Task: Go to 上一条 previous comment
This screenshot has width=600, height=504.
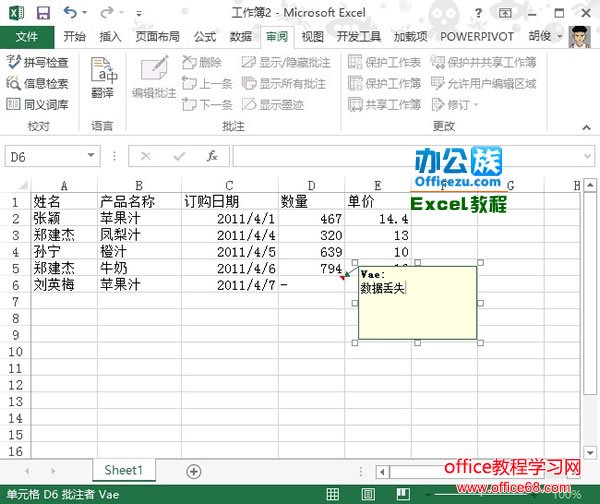Action: pos(207,83)
